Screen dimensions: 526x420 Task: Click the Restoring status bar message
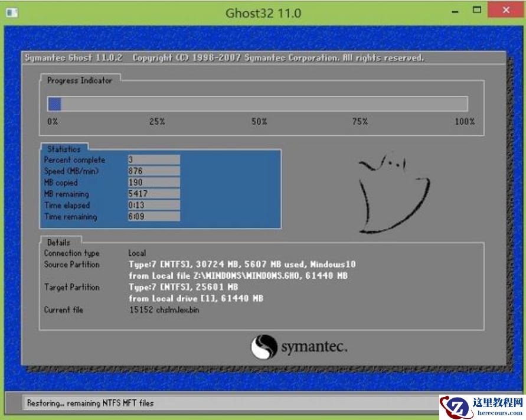pos(90,403)
